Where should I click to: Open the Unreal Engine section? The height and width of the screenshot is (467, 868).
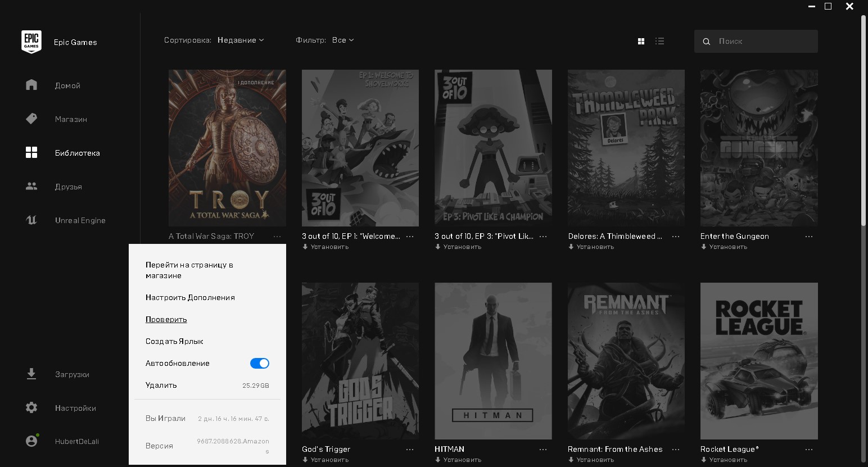pos(80,220)
